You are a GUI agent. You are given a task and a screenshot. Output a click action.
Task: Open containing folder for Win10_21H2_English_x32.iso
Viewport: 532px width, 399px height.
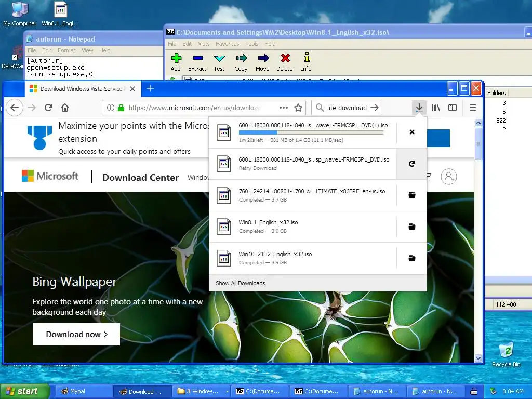coord(412,258)
